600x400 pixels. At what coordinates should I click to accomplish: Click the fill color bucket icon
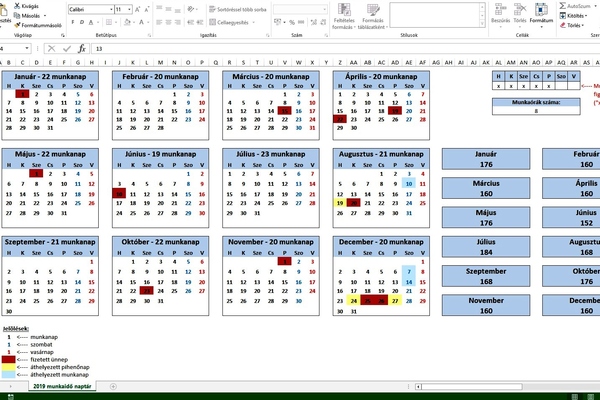click(128, 22)
